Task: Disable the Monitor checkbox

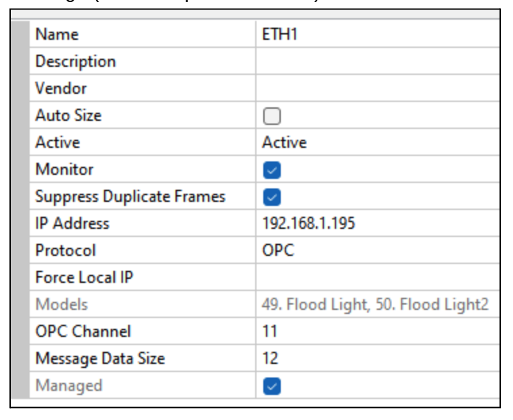Action: [x=271, y=170]
